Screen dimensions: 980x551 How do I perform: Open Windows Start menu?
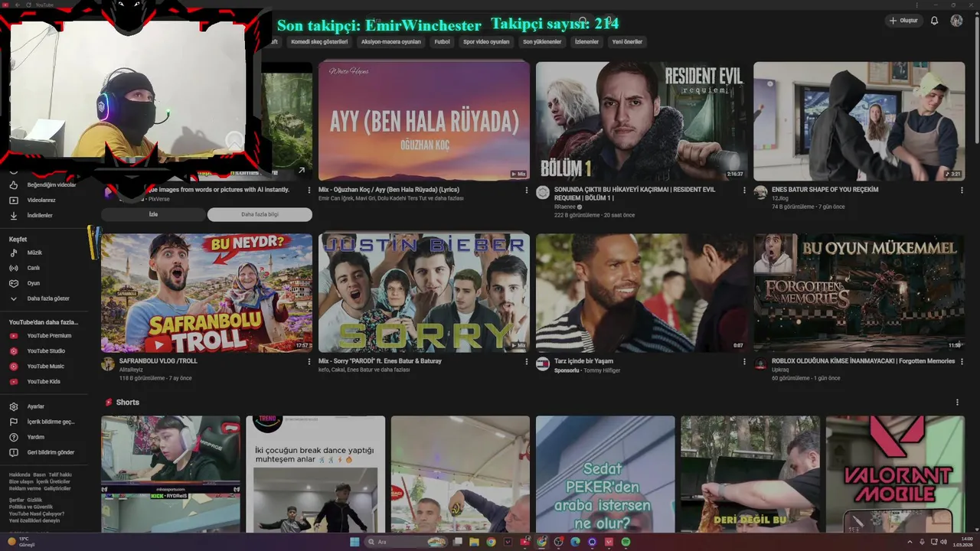click(x=354, y=542)
